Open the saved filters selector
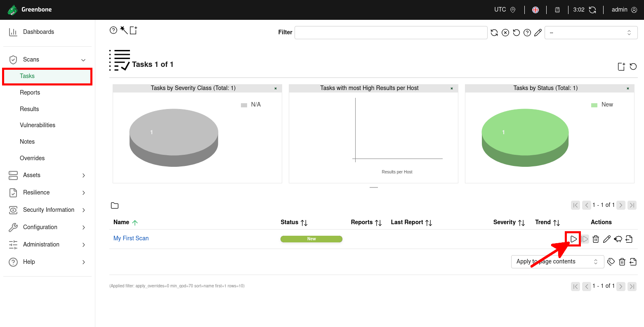Image resolution: width=644 pixels, height=327 pixels. (591, 32)
